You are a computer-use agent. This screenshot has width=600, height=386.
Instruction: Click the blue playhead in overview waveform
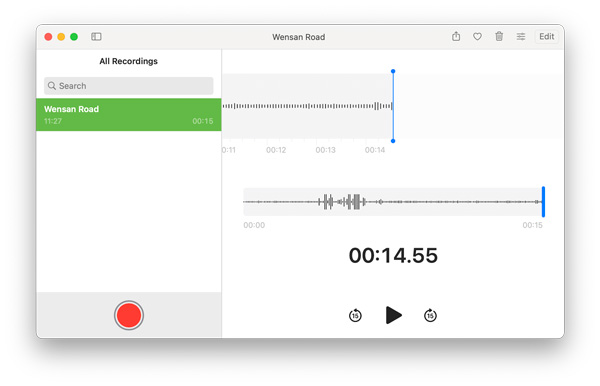(x=543, y=202)
